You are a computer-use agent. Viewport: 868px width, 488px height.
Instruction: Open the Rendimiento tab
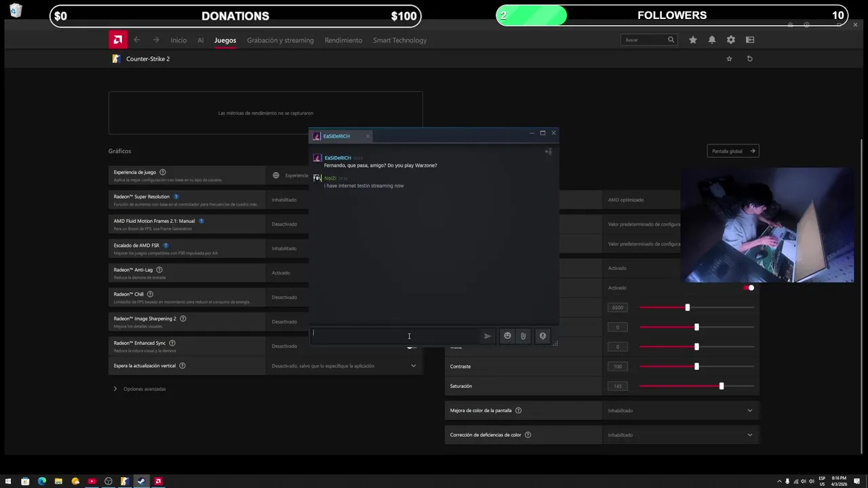pos(343,41)
